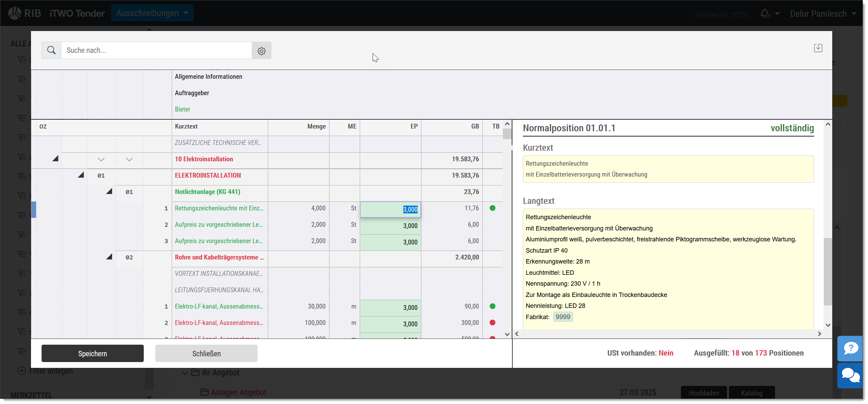
Task: Click detail panel scroll-right arrow
Action: [819, 334]
